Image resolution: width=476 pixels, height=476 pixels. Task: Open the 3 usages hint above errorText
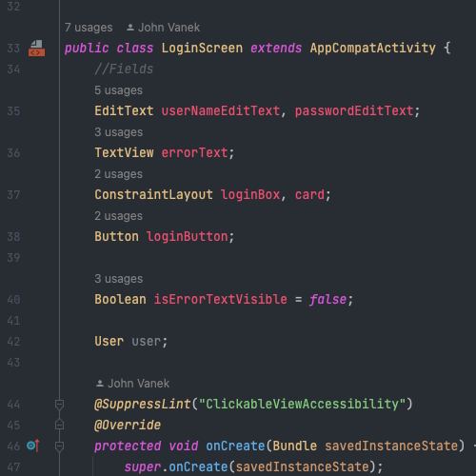point(118,132)
